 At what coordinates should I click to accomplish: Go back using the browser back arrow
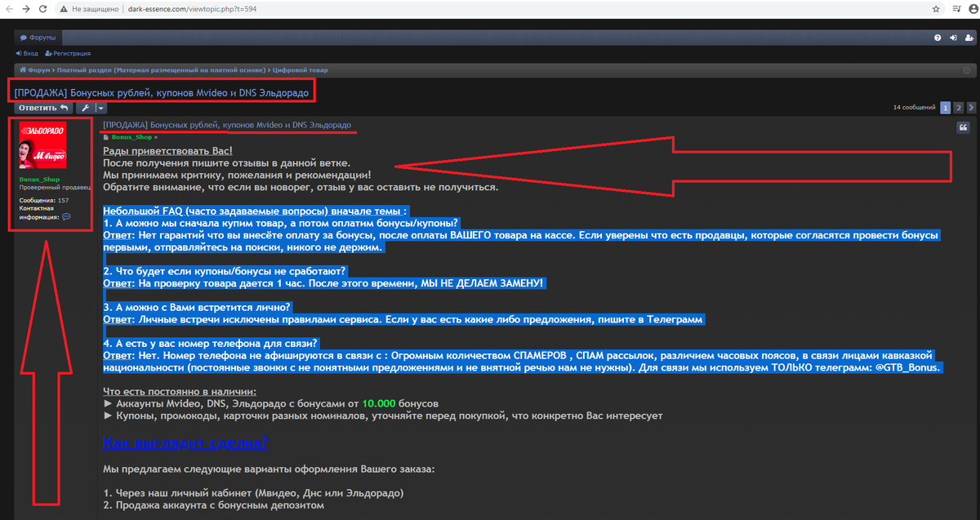click(x=9, y=8)
